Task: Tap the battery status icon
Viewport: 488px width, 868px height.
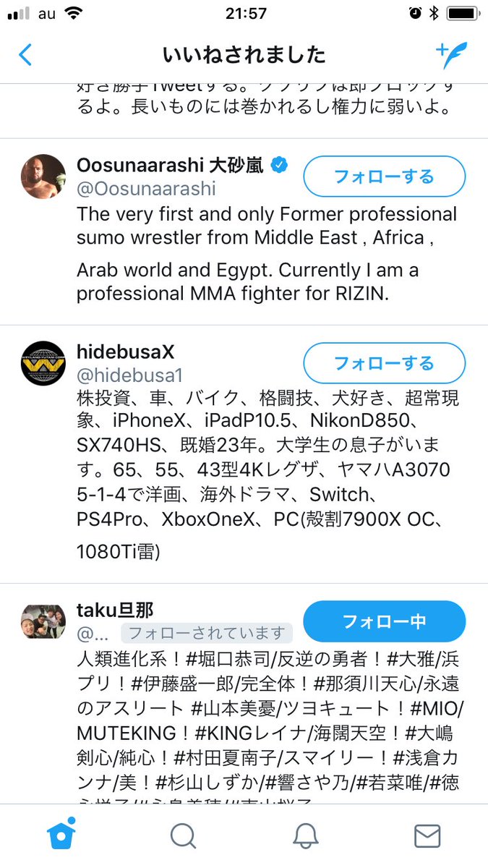Action: point(460,13)
